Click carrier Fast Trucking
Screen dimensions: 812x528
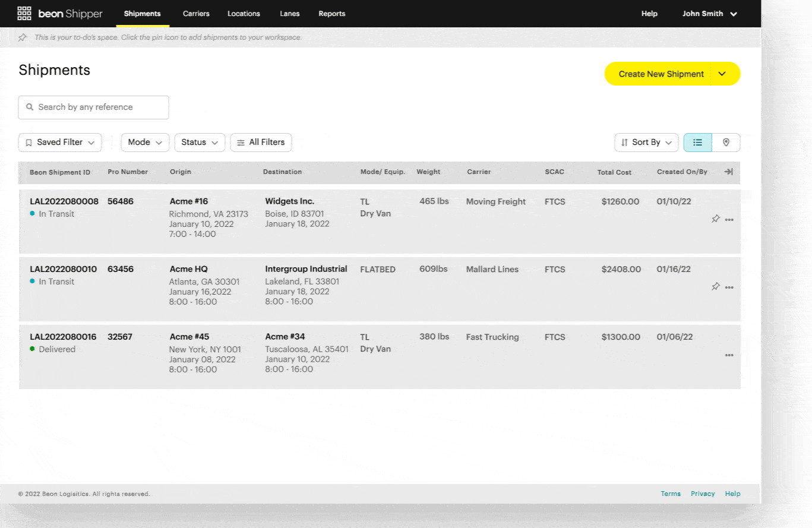point(492,337)
